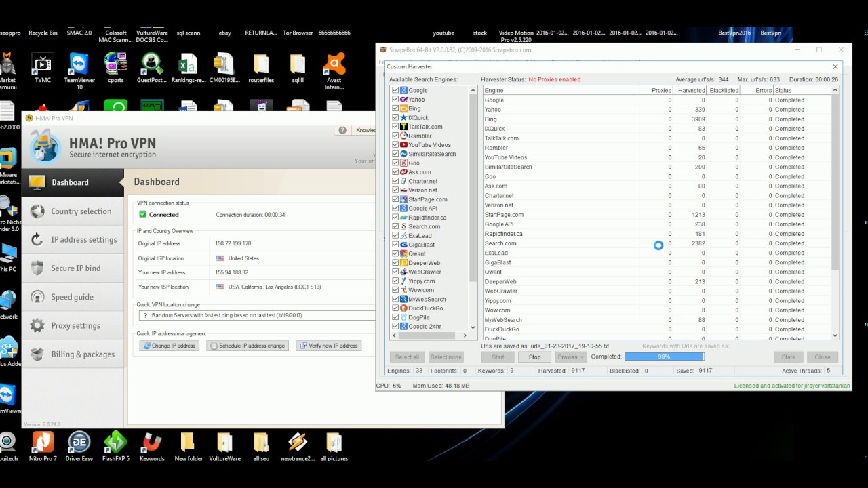This screenshot has height=488, width=868.
Task: Sort table by Blacklisted column header
Action: 723,90
